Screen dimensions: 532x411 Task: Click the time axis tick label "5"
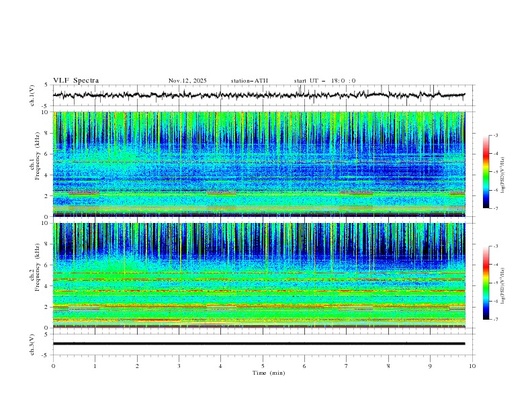263,366
